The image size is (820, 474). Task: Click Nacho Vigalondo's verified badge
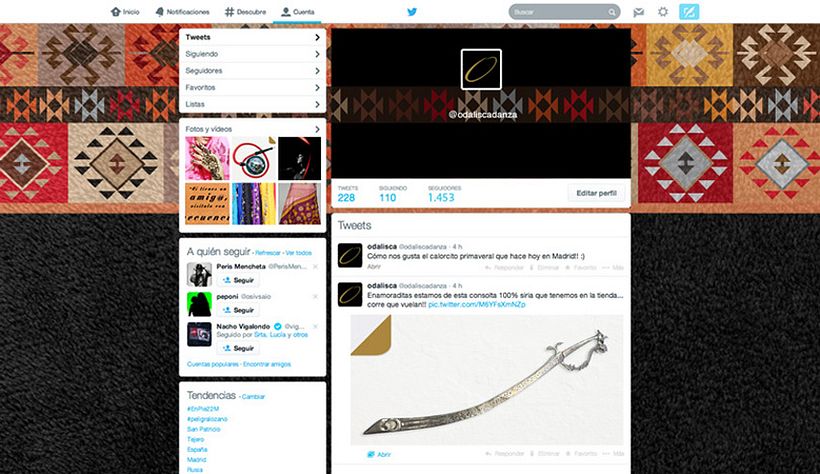click(x=278, y=326)
